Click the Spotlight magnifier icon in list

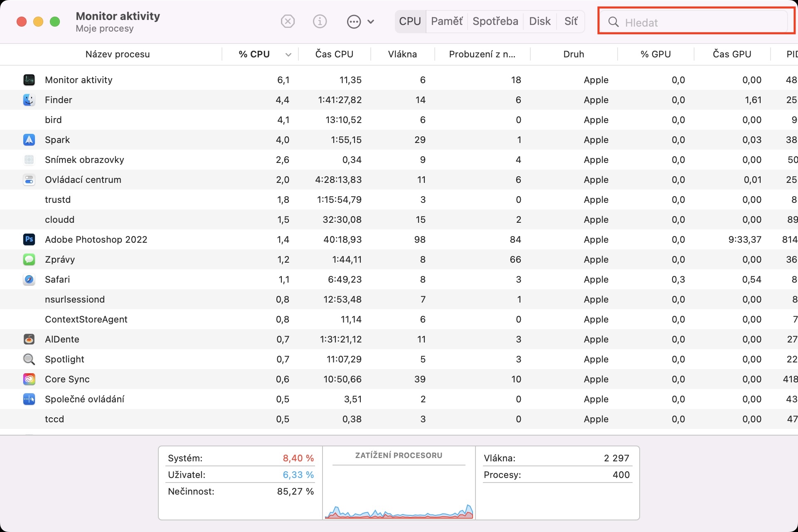[x=29, y=359]
